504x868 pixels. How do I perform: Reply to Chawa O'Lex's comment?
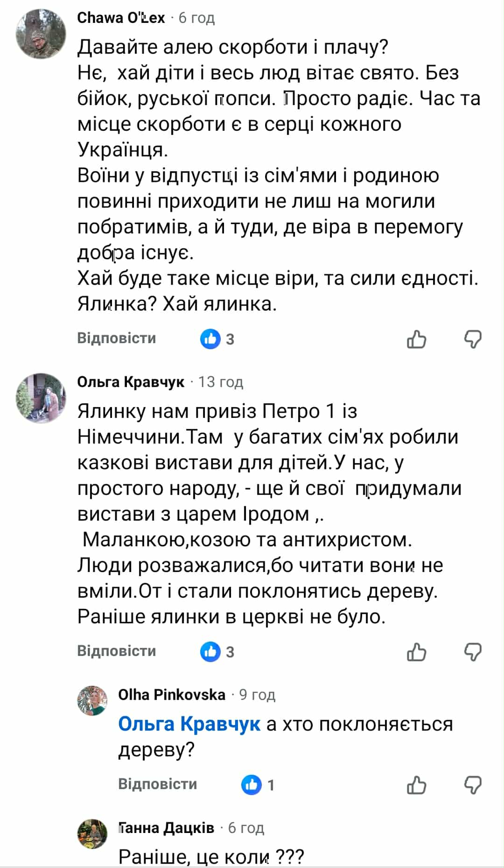click(116, 338)
